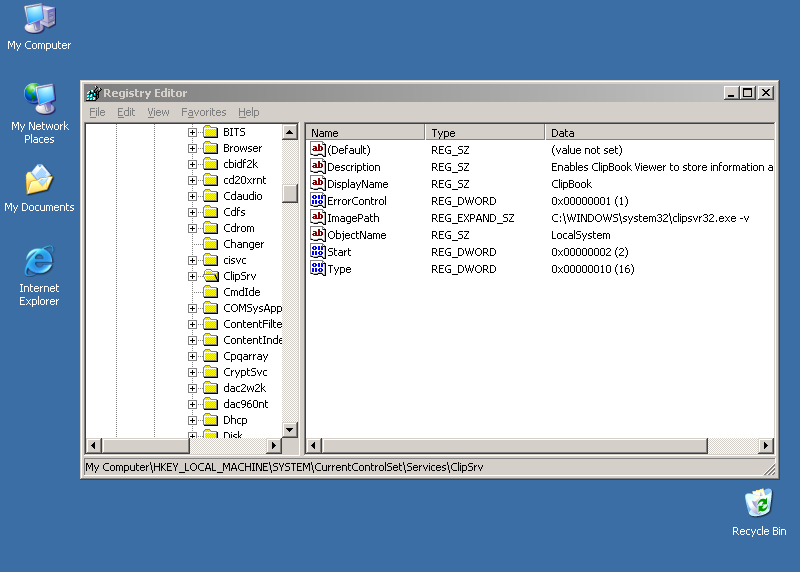Click the values pane horizontal scrollbar thumb
Image resolution: width=800 pixels, height=572 pixels.
(x=514, y=446)
